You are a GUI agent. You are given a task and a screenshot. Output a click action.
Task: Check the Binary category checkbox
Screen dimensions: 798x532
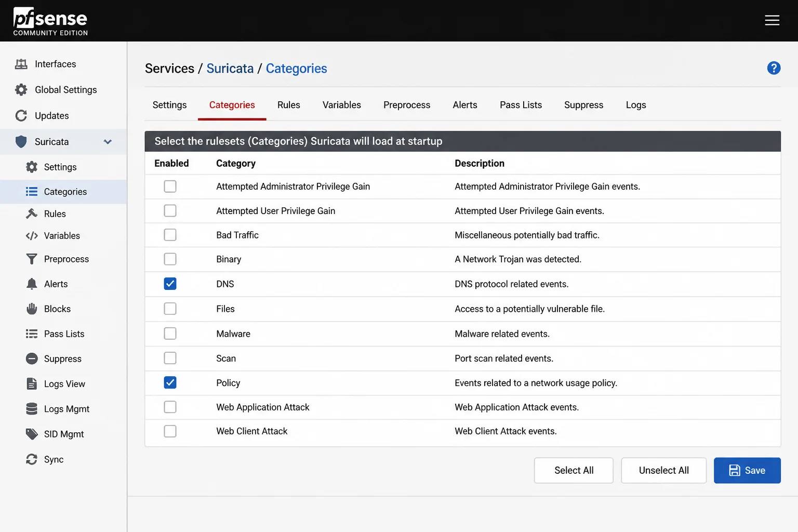point(170,259)
